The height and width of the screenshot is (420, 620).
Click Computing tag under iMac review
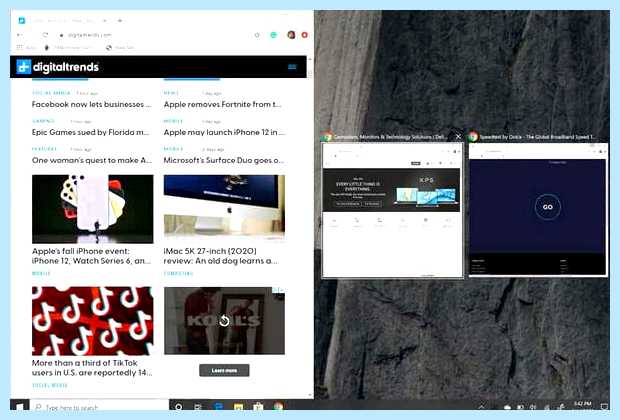tap(178, 273)
